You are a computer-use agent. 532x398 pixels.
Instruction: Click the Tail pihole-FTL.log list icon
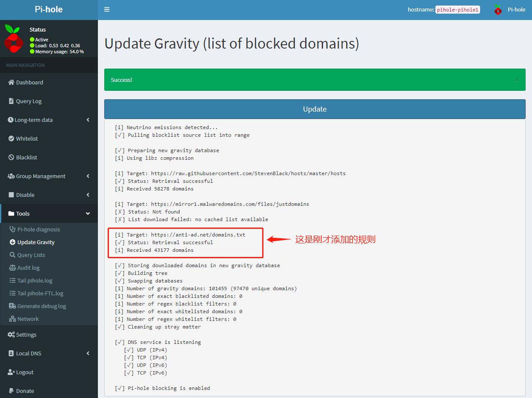tap(12, 293)
